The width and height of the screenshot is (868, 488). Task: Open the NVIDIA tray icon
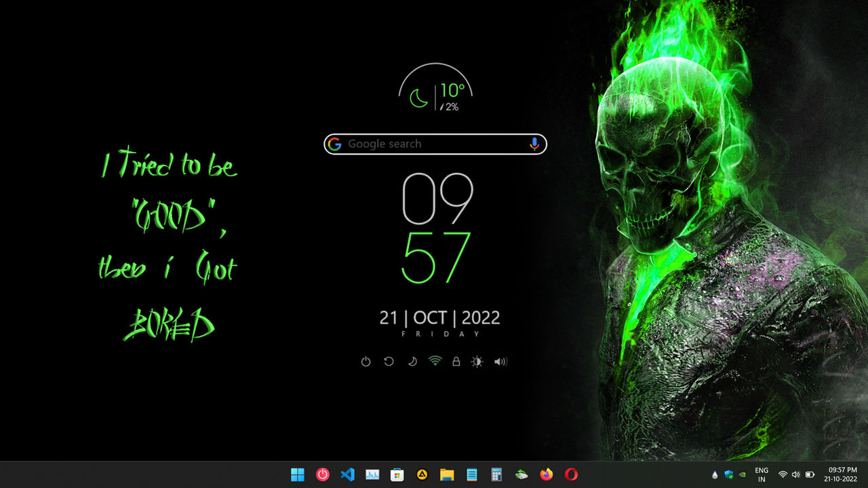point(743,474)
